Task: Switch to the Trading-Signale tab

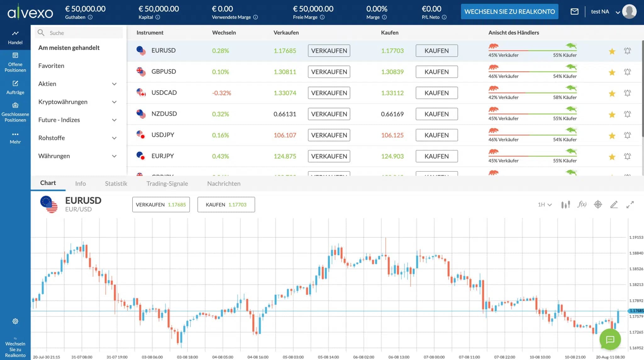Action: (x=167, y=183)
